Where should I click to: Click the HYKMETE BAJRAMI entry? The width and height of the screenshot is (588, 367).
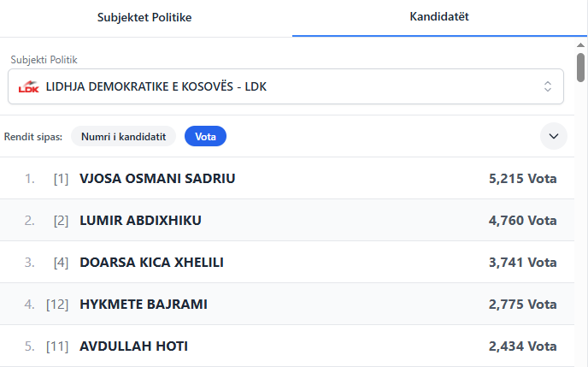[287, 305]
